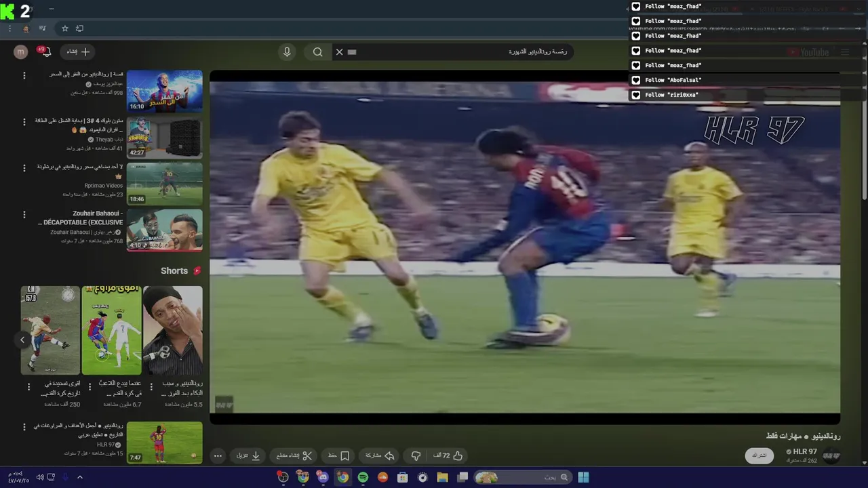The height and width of the screenshot is (488, 868).
Task: Switch to Google Chrome on the taskbar
Action: click(343, 477)
